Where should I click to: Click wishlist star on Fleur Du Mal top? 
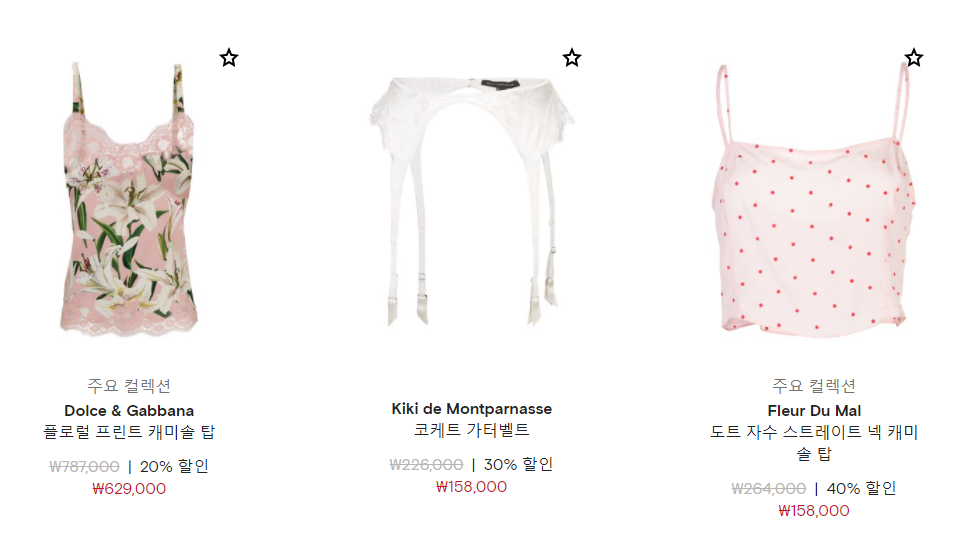click(x=914, y=58)
